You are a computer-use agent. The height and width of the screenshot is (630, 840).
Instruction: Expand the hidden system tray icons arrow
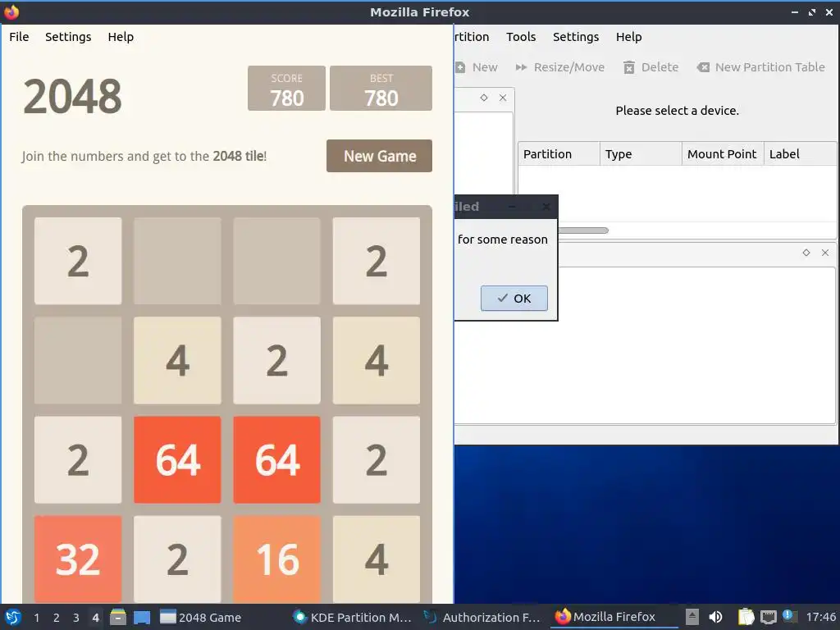692,617
